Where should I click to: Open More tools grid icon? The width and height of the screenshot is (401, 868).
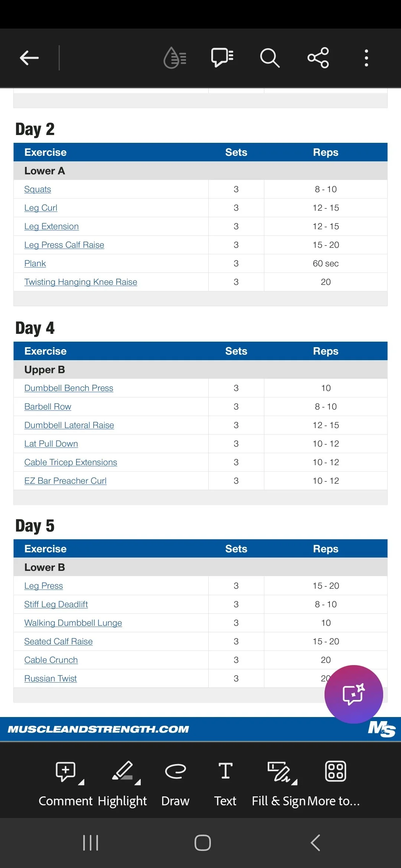(336, 771)
